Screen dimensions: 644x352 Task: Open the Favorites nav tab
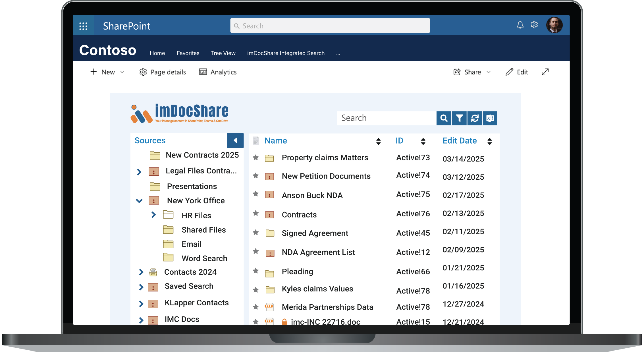click(188, 53)
